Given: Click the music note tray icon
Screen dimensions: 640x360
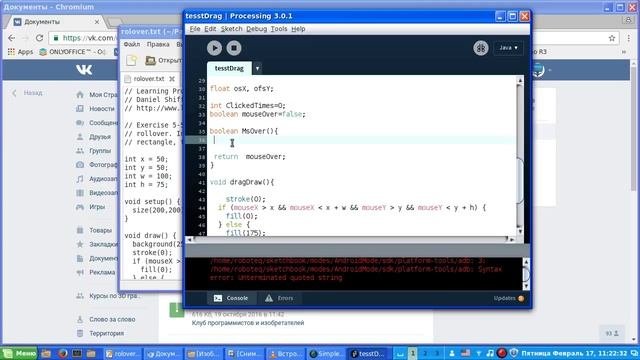Looking at the screenshot, I should 490,353.
